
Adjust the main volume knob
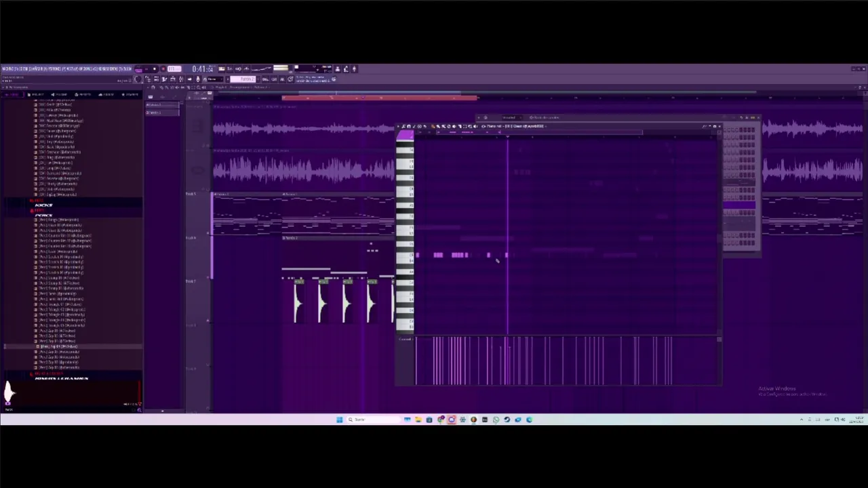tap(137, 79)
